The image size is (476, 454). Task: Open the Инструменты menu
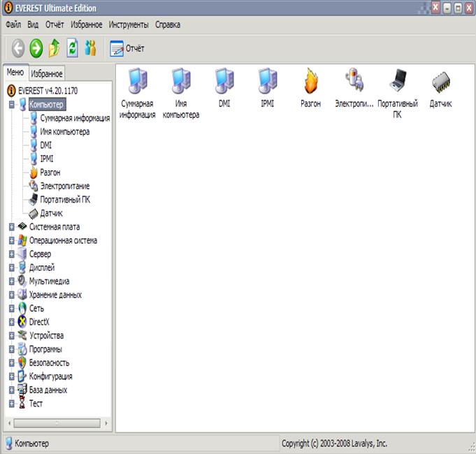click(x=129, y=24)
